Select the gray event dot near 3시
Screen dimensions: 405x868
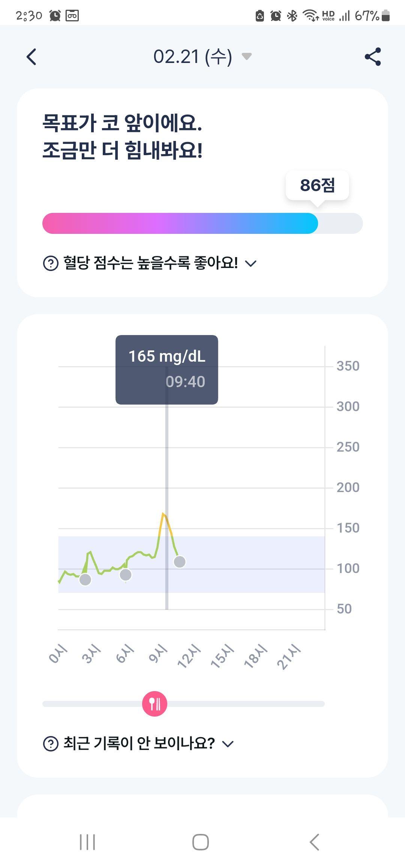(85, 579)
